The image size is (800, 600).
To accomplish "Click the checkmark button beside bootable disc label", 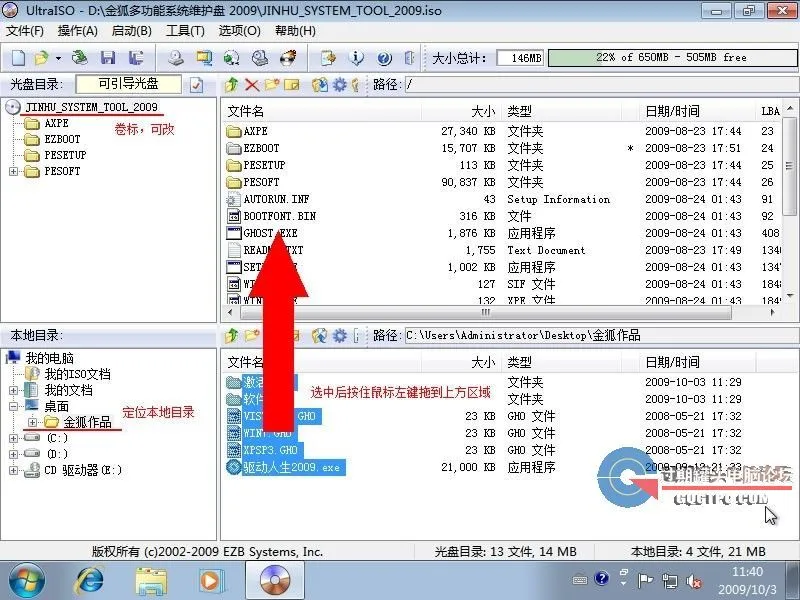I will [196, 85].
